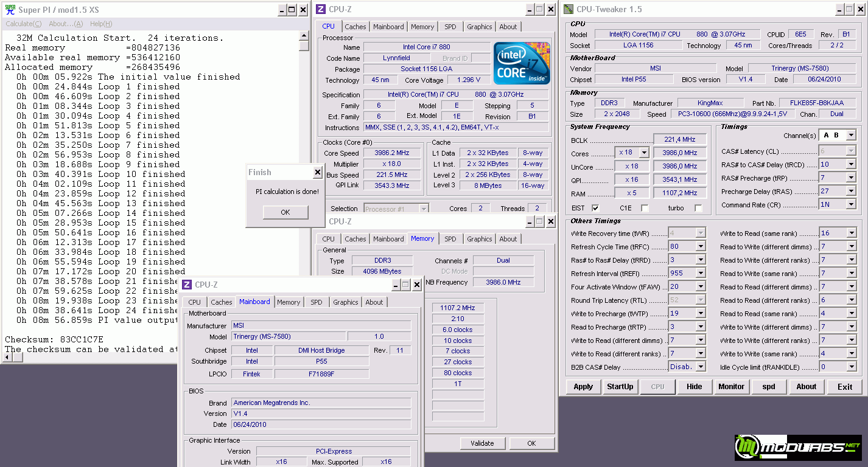Open the RAS# to CAS# Delay (tRCD) dropdown
The image size is (868, 467).
click(851, 164)
